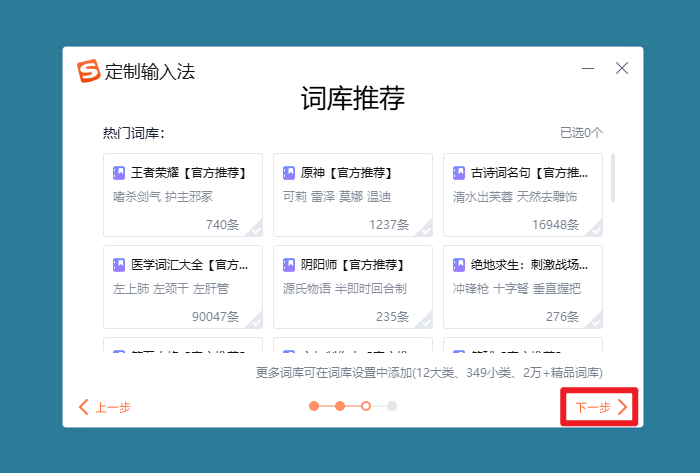Click the 更多词库可在词库设置中添加 hint text
This screenshot has height=473, width=700.
point(429,373)
